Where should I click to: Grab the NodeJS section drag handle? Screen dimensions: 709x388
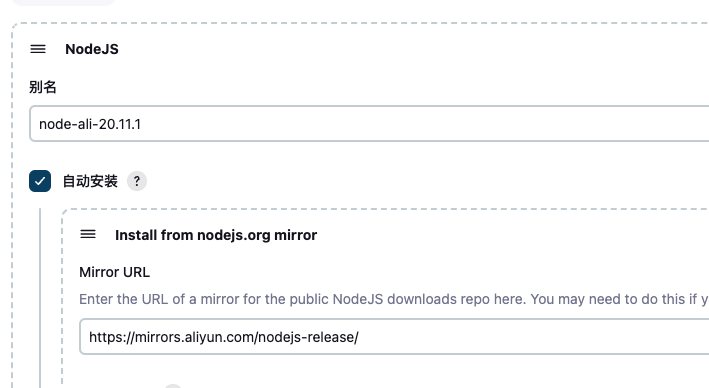pos(38,49)
